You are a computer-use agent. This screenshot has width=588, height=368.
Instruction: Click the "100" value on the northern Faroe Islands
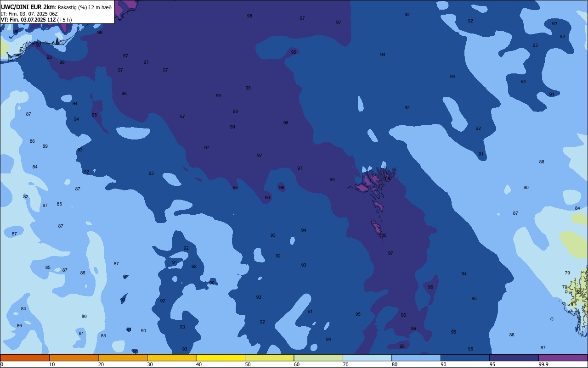[x=388, y=178]
